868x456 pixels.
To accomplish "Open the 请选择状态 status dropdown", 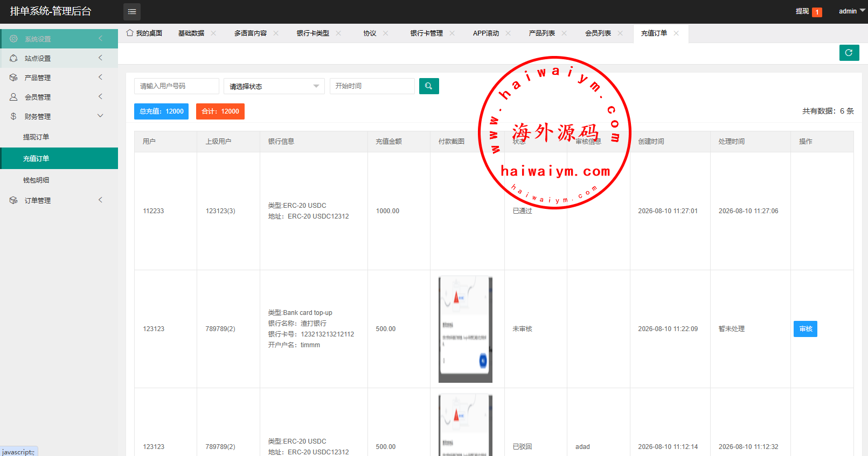I will point(274,86).
